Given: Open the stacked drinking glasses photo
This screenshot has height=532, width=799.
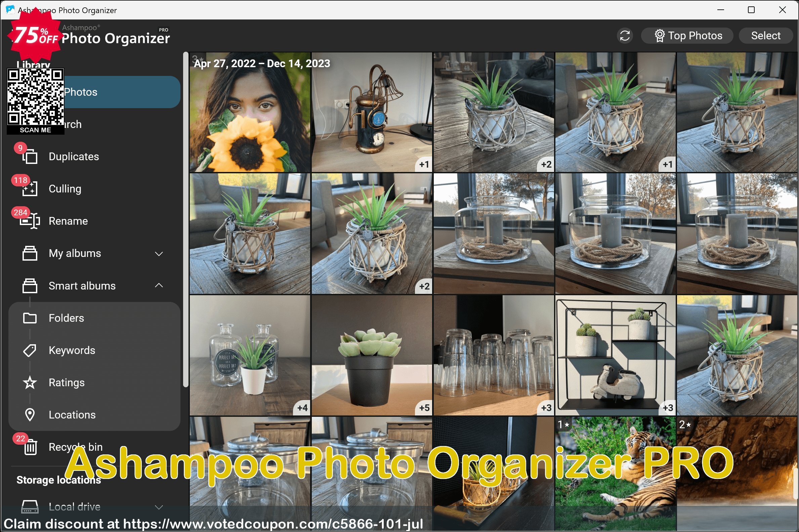Looking at the screenshot, I should pos(494,355).
